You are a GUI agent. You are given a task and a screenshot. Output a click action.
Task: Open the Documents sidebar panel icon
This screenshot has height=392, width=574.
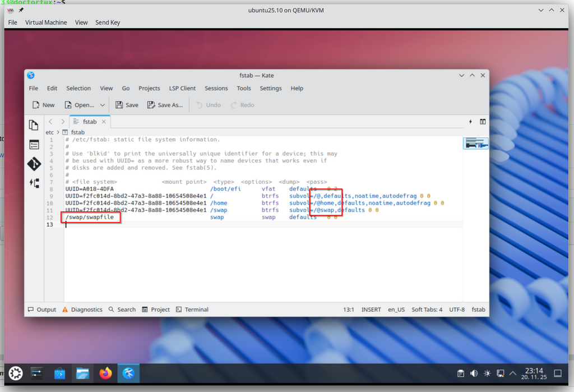[x=34, y=125]
